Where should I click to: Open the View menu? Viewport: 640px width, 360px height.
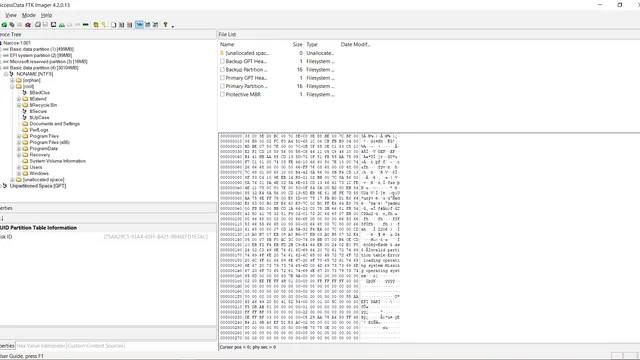click(x=11, y=15)
